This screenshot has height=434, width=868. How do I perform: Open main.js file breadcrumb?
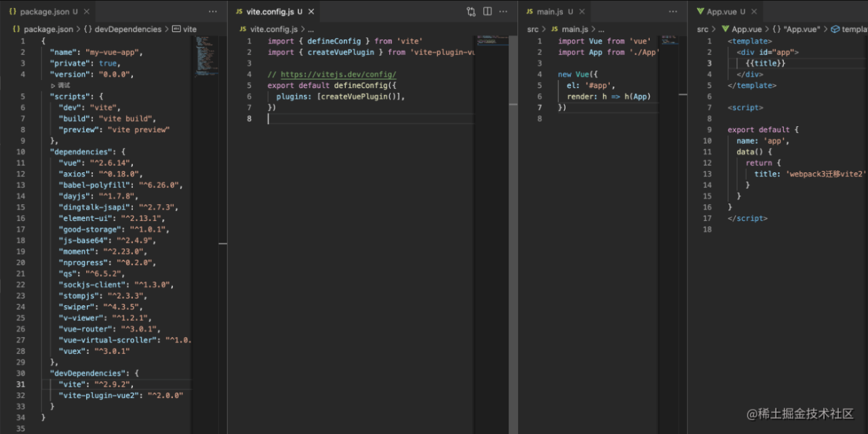click(x=574, y=29)
